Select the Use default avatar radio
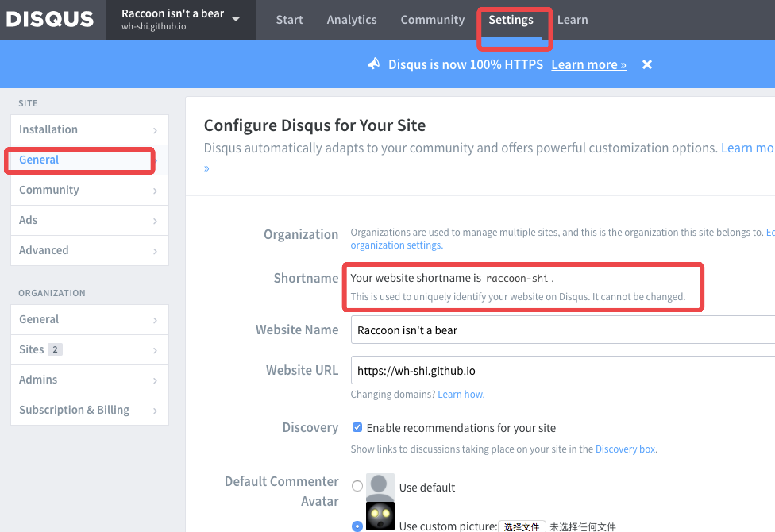 pos(357,486)
